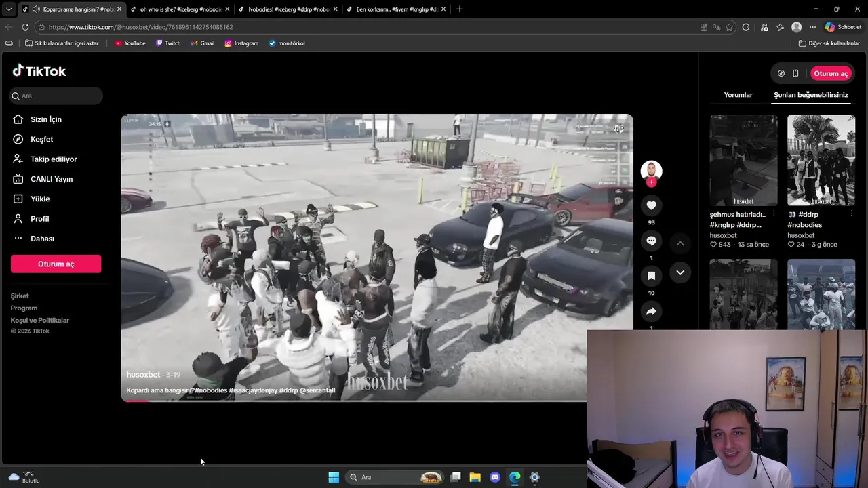Image resolution: width=868 pixels, height=488 pixels.
Task: Follow husoxbet with the red plus badge
Action: 651,182
